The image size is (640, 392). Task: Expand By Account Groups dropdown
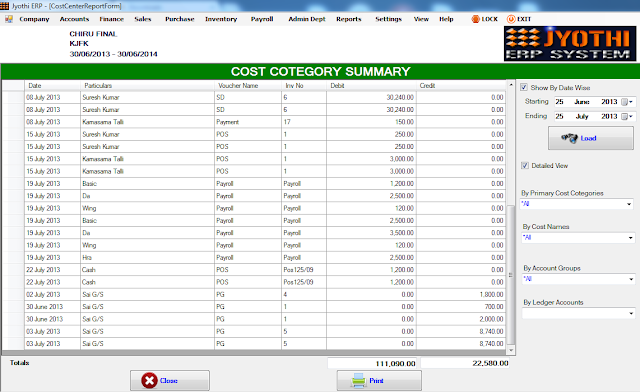[631, 279]
